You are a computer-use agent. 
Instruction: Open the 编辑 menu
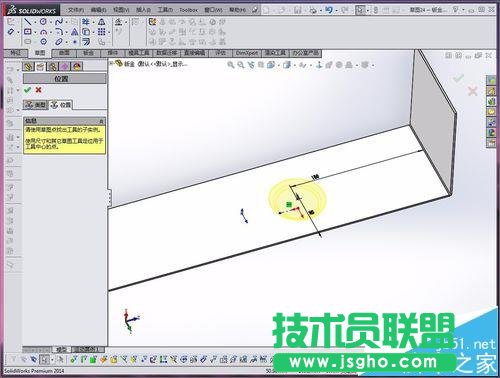(99, 10)
